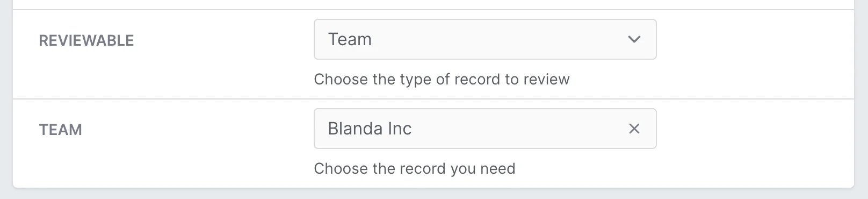
Task: Open the Reviewable type select box
Action: [485, 39]
